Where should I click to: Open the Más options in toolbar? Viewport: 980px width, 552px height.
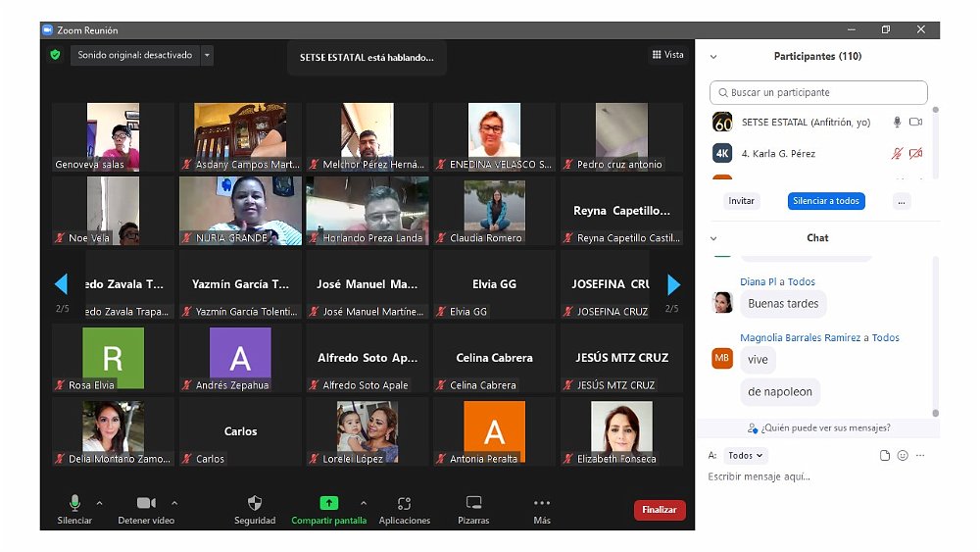click(542, 504)
